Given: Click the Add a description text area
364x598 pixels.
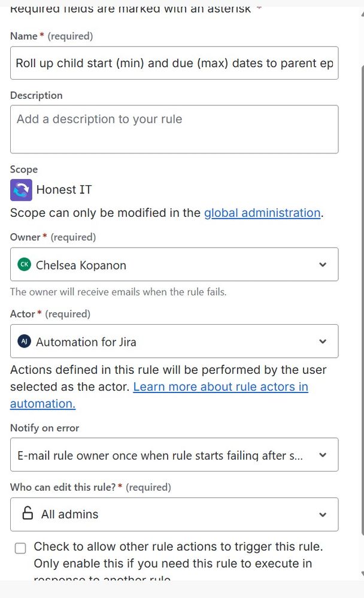Looking at the screenshot, I should 174,129.
